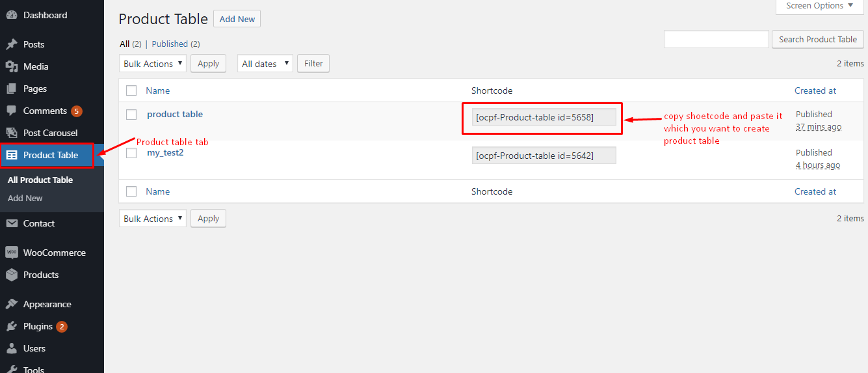Tick the checkbox for product table row
The image size is (868, 373).
click(131, 115)
